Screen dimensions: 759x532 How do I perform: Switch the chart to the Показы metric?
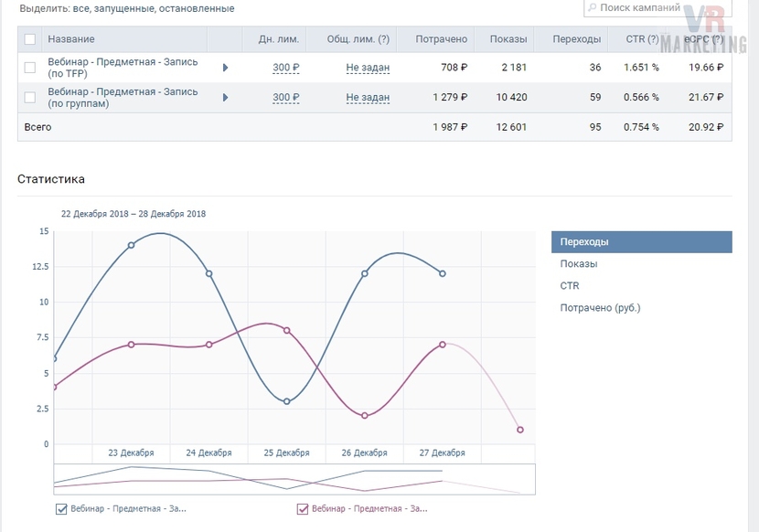click(579, 264)
